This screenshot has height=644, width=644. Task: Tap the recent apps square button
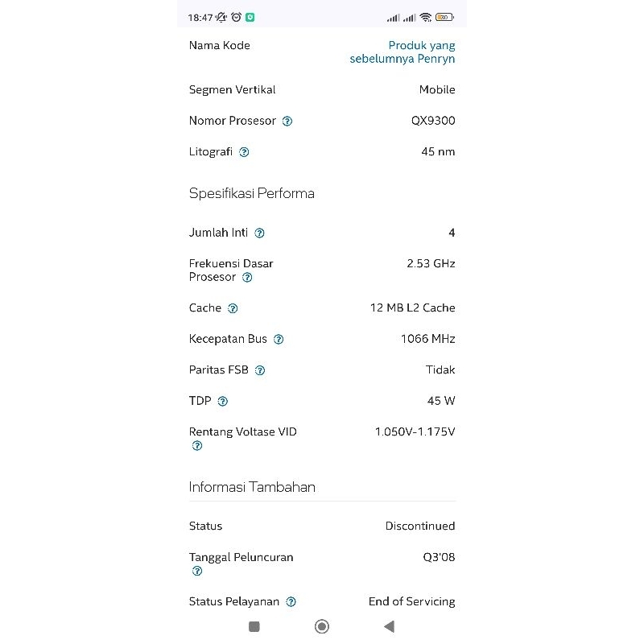(254, 626)
